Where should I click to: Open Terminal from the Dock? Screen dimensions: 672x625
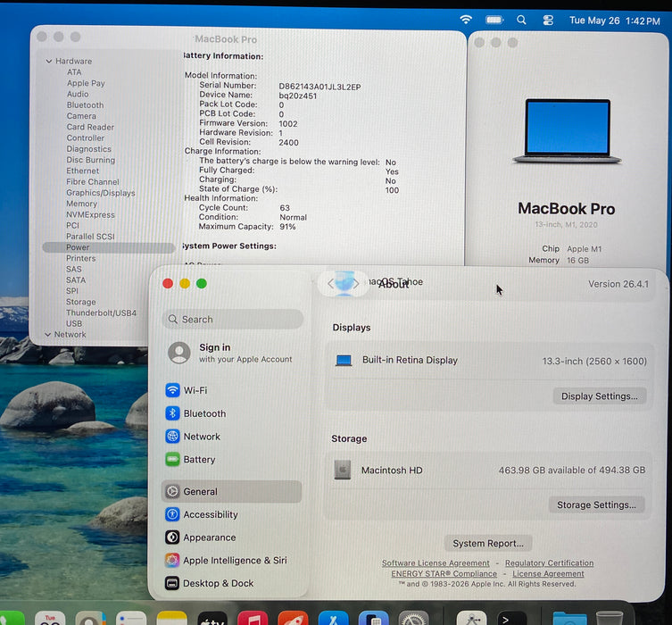(512, 618)
